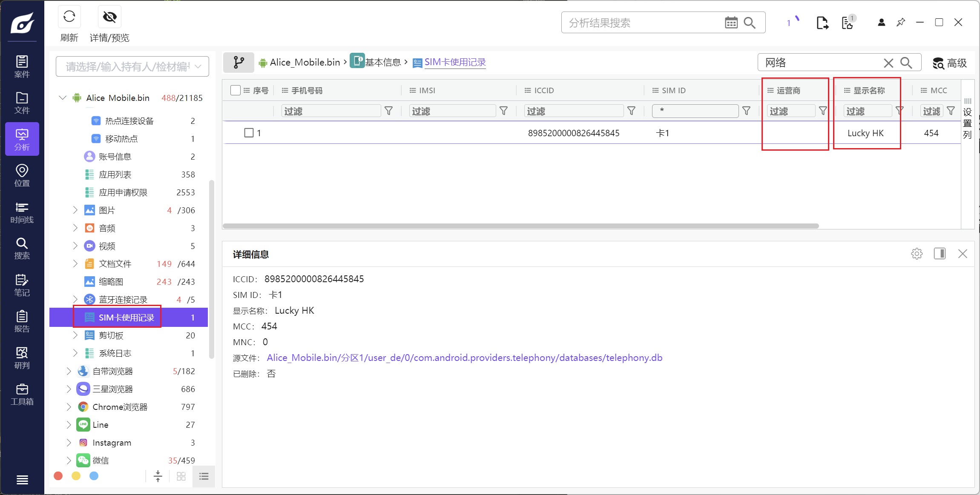Open the 基本信息 breadcrumb item
Screen dimensions: 980x495
click(x=382, y=63)
